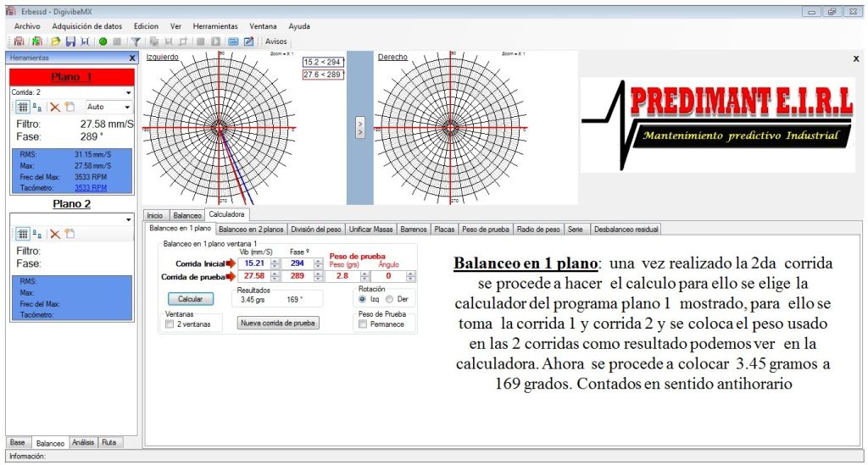Click the edit note icon in toolbar
Viewport: 868px width, 465px height.
click(x=248, y=41)
